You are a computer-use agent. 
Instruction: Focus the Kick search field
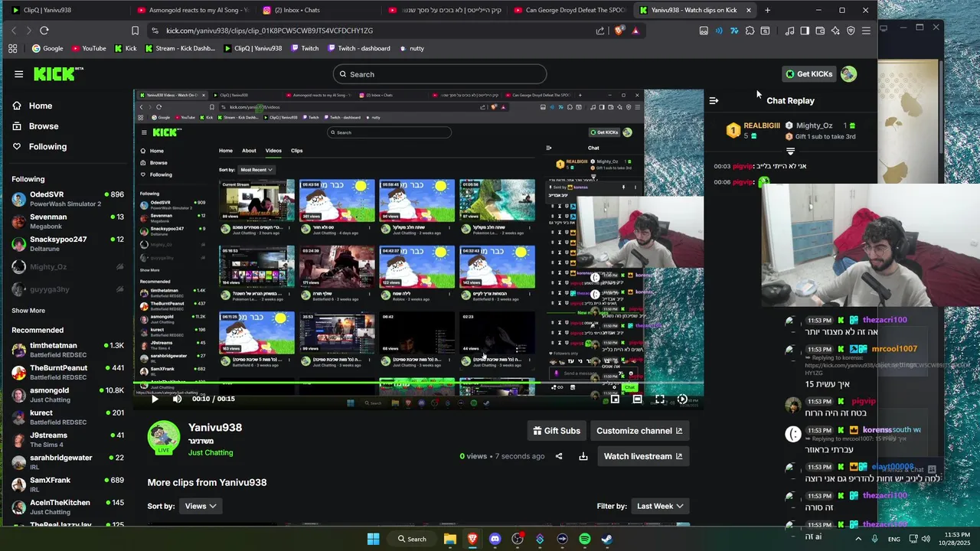click(439, 74)
